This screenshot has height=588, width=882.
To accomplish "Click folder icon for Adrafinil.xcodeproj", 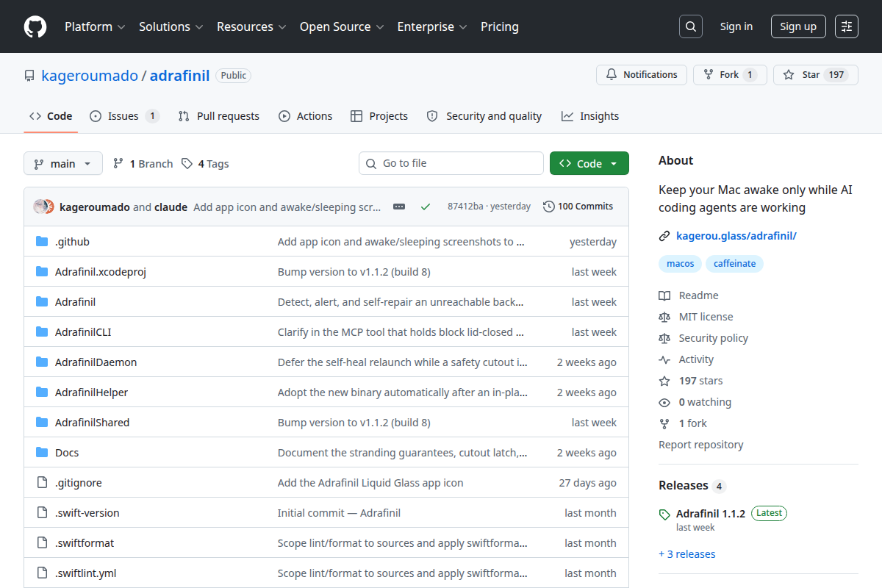I will (x=42, y=272).
